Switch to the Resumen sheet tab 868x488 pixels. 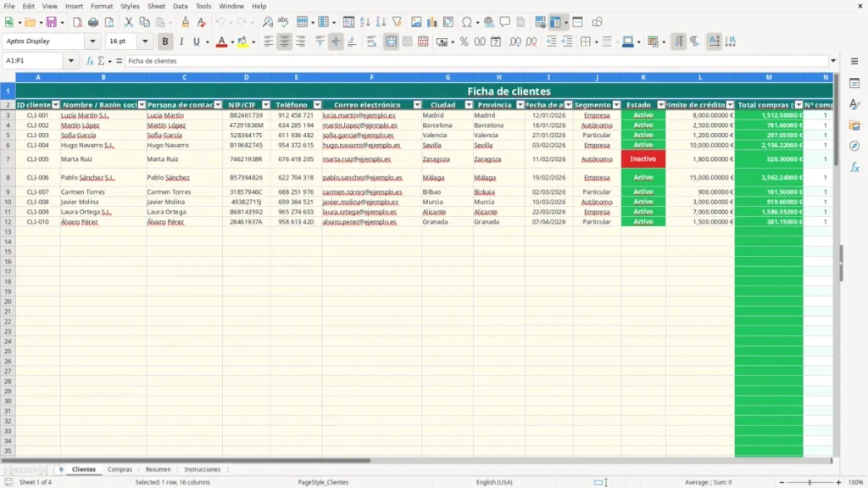[158, 469]
